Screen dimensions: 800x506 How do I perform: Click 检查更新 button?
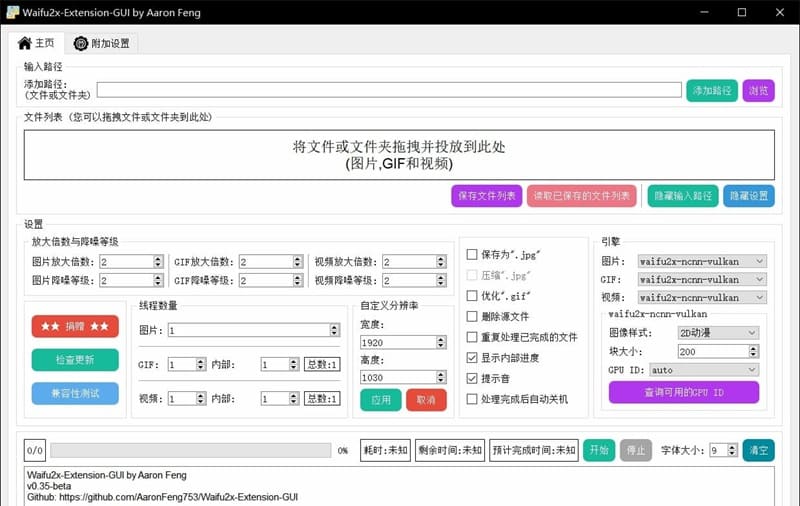pos(75,360)
